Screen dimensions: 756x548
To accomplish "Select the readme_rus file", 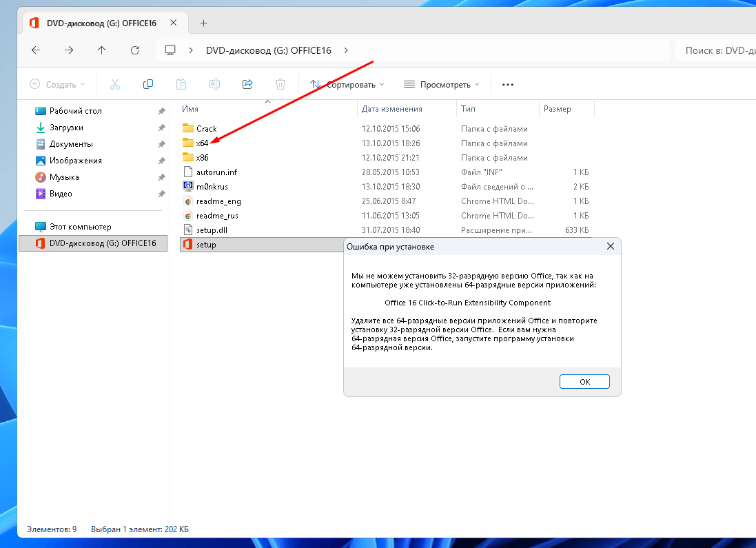I will [x=217, y=216].
